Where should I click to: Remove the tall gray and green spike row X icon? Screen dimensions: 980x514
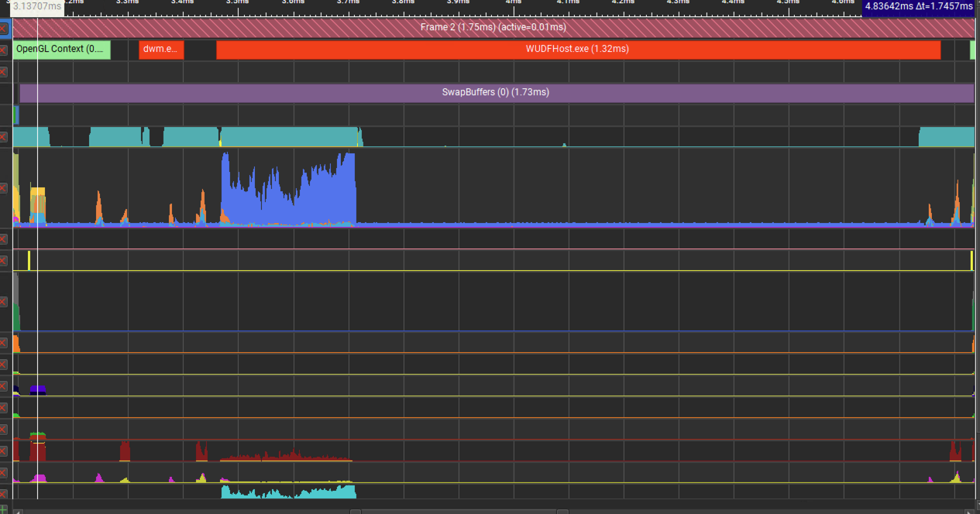4,300
